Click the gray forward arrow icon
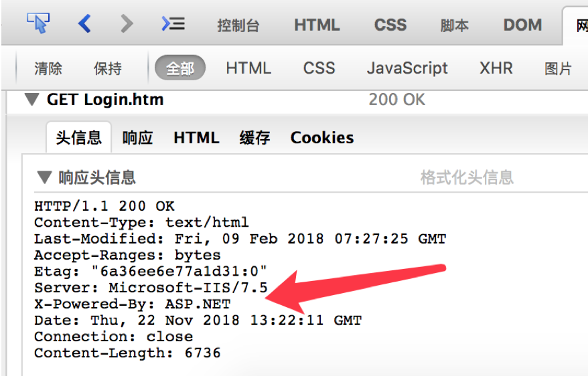 point(127,23)
